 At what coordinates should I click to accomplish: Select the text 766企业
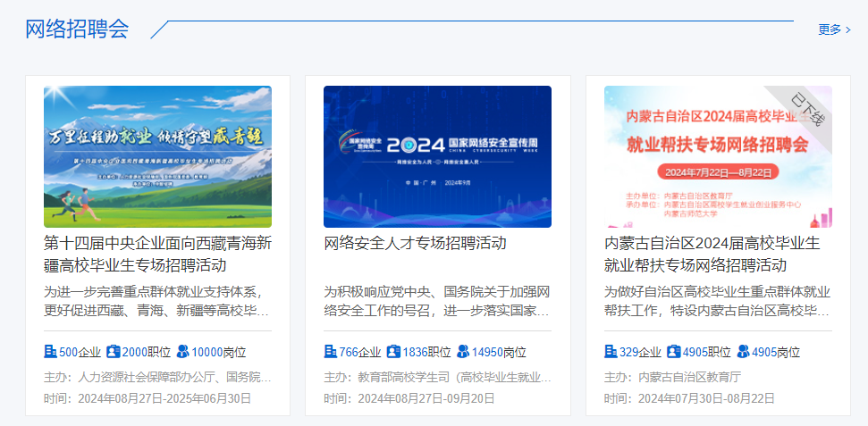pyautogui.click(x=360, y=352)
